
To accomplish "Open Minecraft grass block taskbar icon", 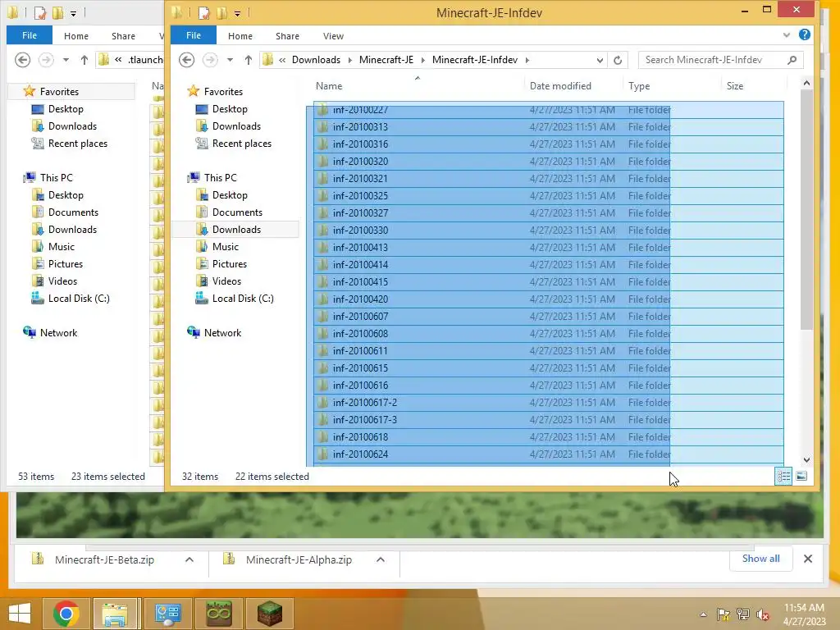I will click(x=269, y=614).
